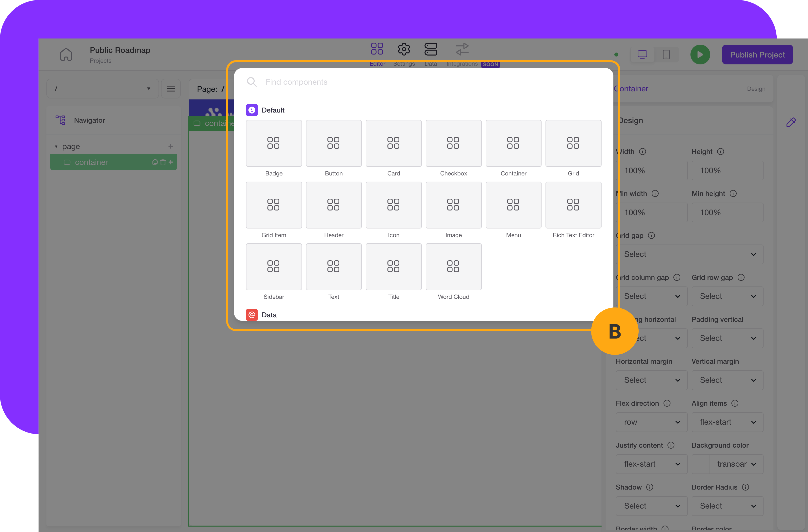Click info icon next to Shadow
This screenshot has height=532, width=808.
pos(649,487)
